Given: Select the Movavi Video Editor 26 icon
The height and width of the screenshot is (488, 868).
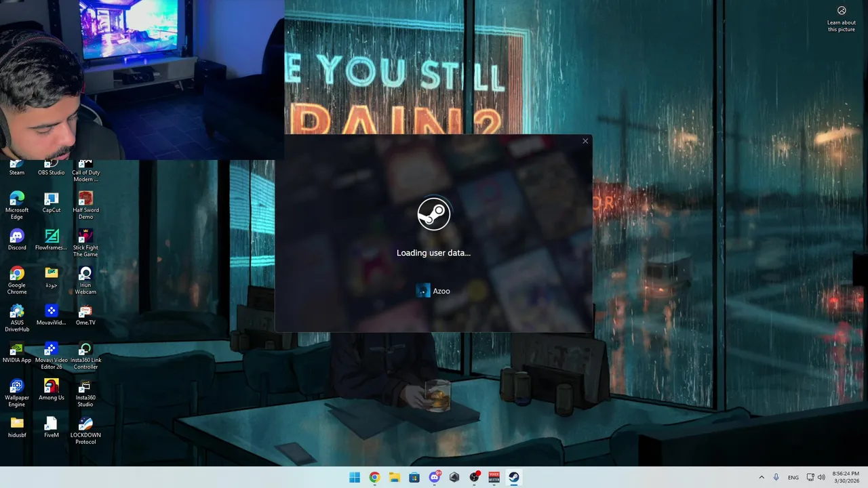Looking at the screenshot, I should coord(52,355).
